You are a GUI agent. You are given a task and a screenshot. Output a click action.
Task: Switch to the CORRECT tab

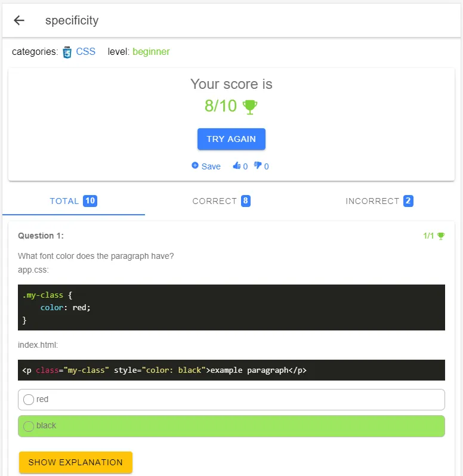point(221,201)
